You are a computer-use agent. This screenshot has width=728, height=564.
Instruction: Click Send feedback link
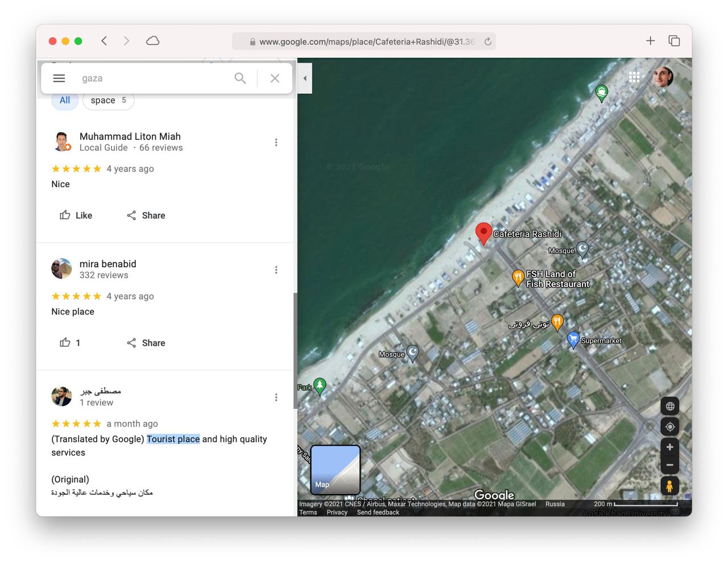click(378, 512)
